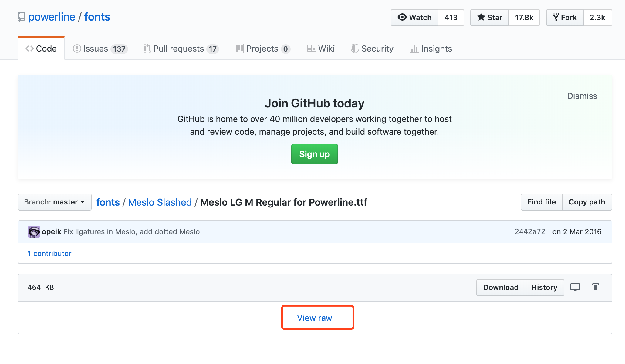Expand the Branch: master dropdown
The height and width of the screenshot is (364, 625).
pyautogui.click(x=55, y=202)
